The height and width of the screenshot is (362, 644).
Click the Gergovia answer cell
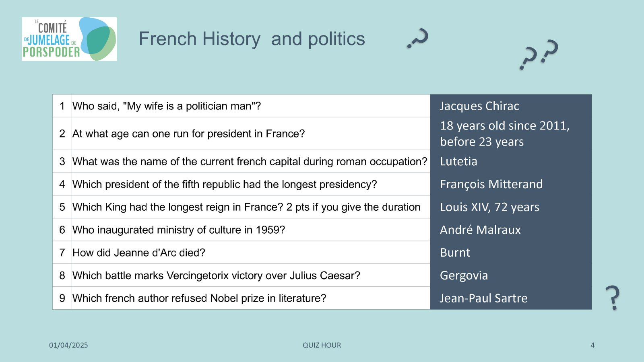pyautogui.click(x=511, y=275)
